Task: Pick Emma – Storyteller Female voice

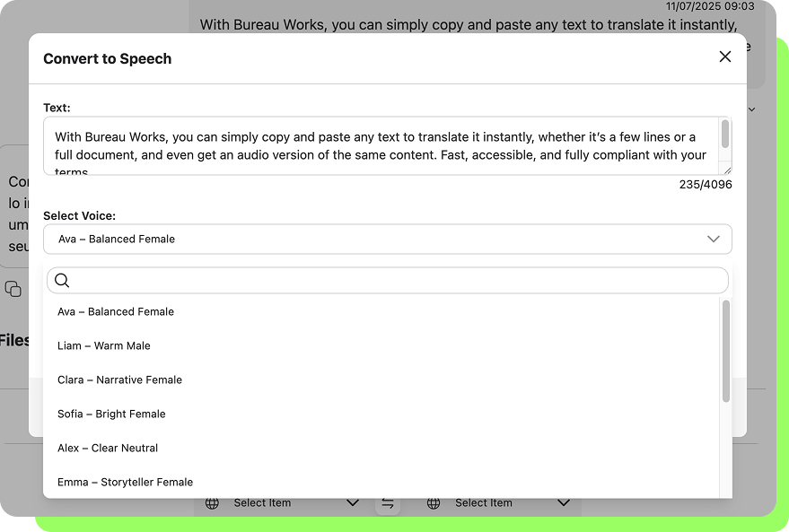Action: coord(125,482)
